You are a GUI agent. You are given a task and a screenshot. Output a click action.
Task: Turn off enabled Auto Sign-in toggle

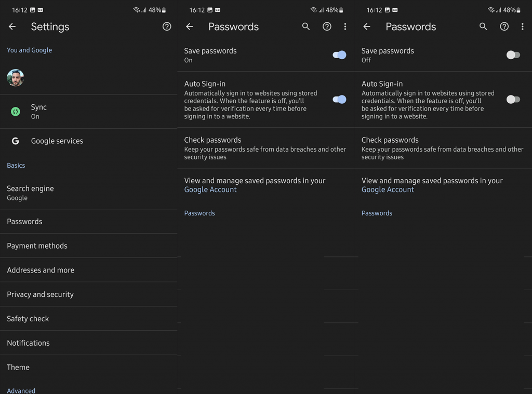(339, 99)
